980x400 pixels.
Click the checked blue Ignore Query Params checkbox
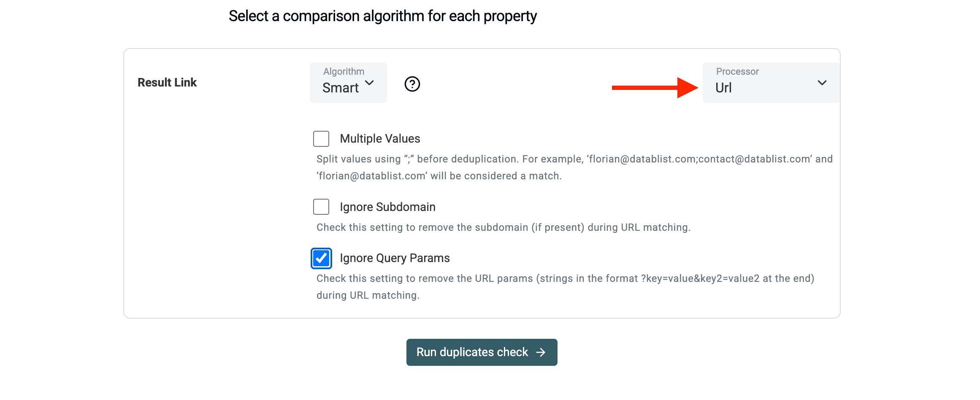pyautogui.click(x=321, y=258)
